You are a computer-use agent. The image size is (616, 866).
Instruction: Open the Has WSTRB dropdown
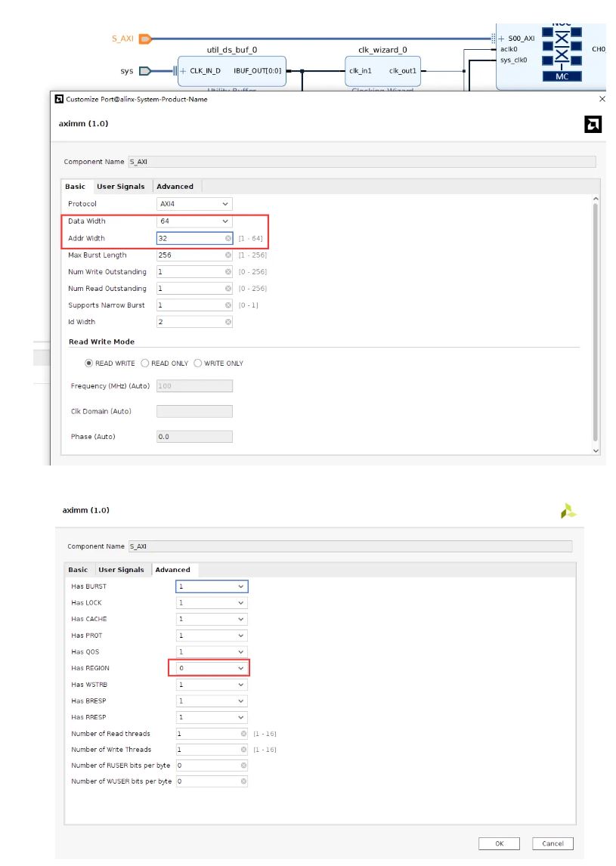click(x=212, y=685)
